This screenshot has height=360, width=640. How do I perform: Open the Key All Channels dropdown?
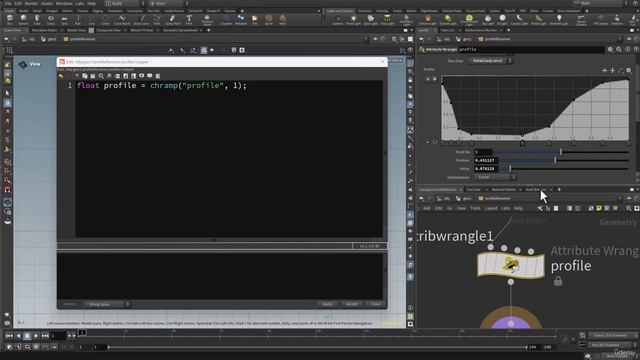click(611, 345)
